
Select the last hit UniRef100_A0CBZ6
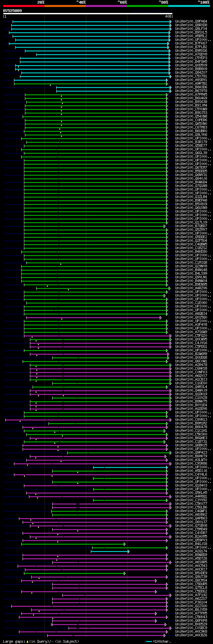coord(191,635)
